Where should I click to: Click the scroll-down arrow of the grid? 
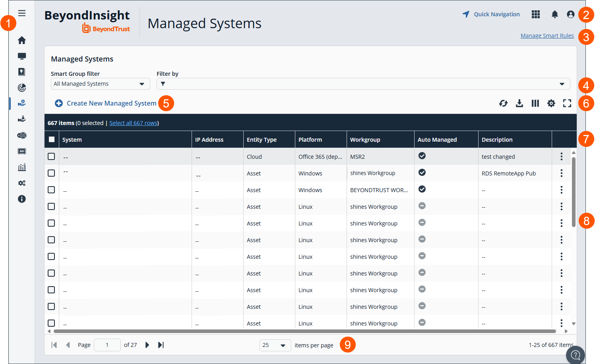tap(574, 324)
